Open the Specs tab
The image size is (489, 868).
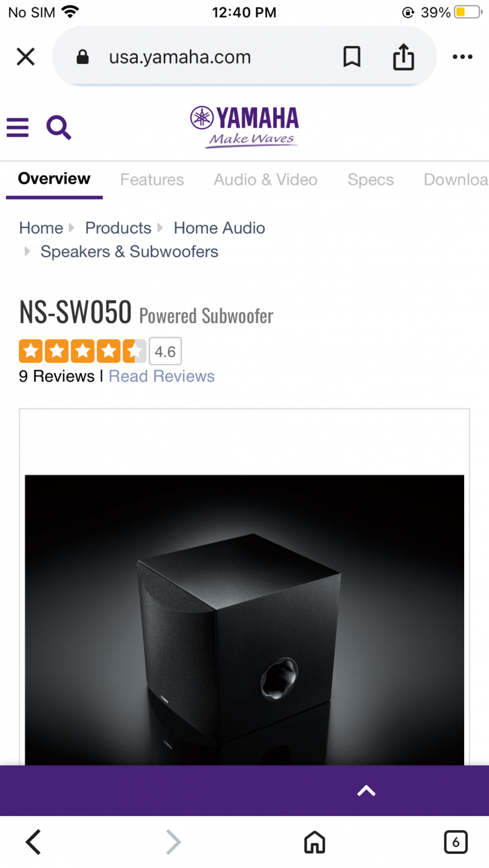(370, 180)
